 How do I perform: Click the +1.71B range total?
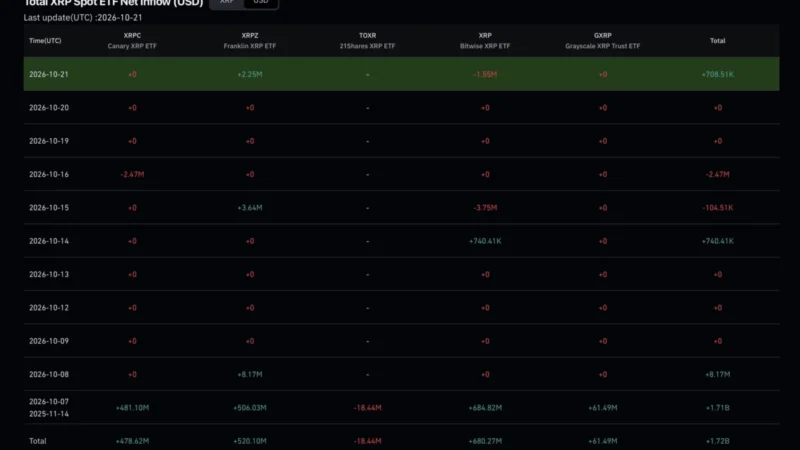(x=717, y=408)
